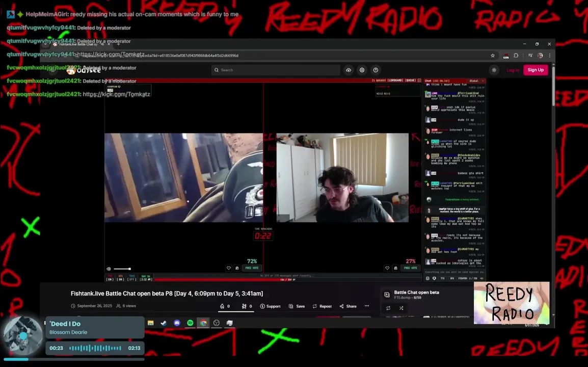The width and height of the screenshot is (588, 367).
Task: Open the three-dot more options menu
Action: pos(367,306)
